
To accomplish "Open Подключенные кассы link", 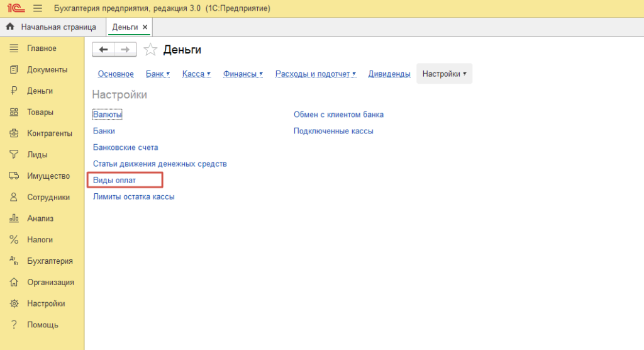I will [x=333, y=131].
